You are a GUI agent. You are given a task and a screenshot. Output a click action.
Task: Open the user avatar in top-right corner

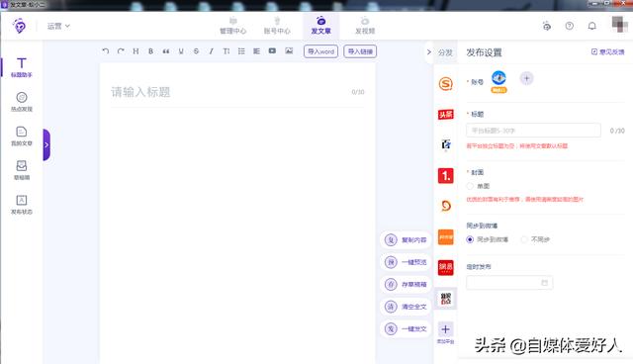619,25
